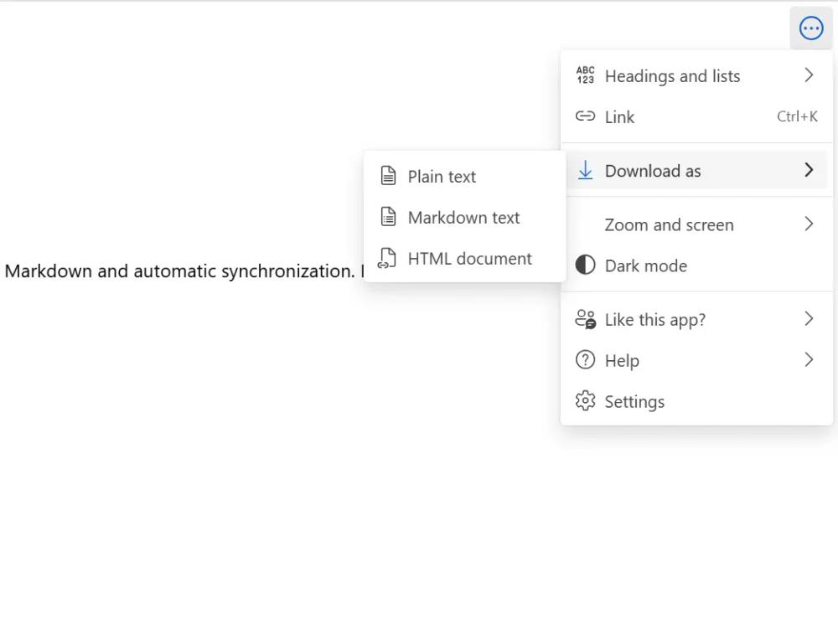The height and width of the screenshot is (644, 838).
Task: Click the Settings gear icon
Action: point(585,402)
